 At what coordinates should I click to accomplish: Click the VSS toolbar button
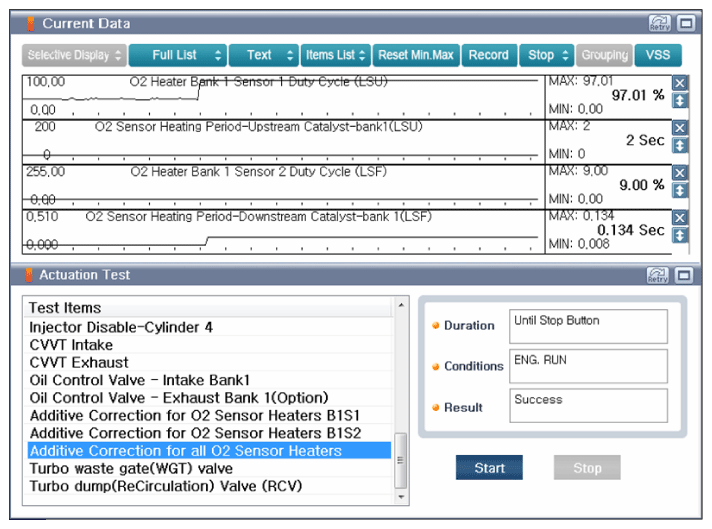(658, 55)
